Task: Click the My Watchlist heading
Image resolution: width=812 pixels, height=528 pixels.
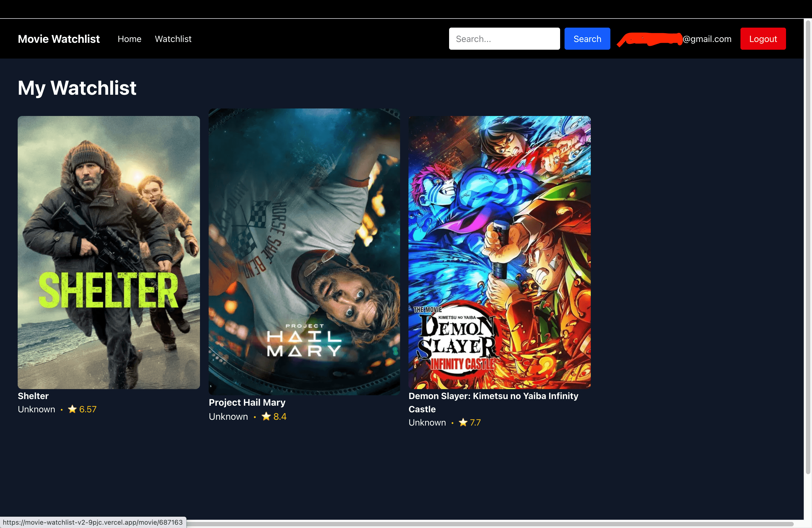Action: 77,88
